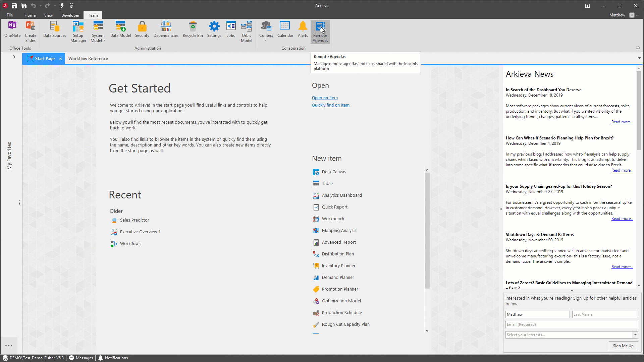Create a new Rough Cut Capacity Plan
Viewport: 644px width, 362px height.
(x=341, y=324)
